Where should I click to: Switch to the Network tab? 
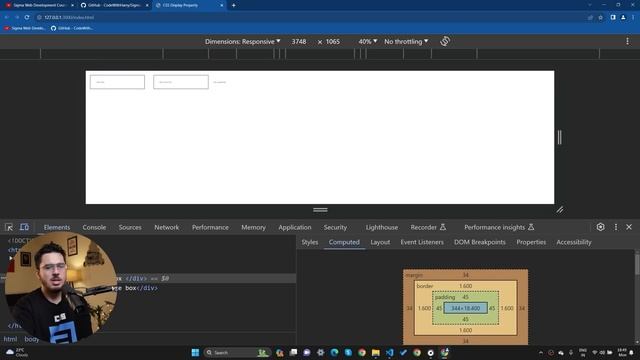point(167,227)
